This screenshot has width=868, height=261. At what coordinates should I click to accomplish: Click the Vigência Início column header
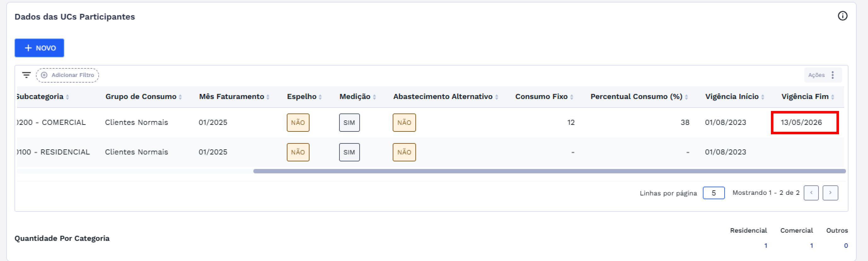[732, 97]
